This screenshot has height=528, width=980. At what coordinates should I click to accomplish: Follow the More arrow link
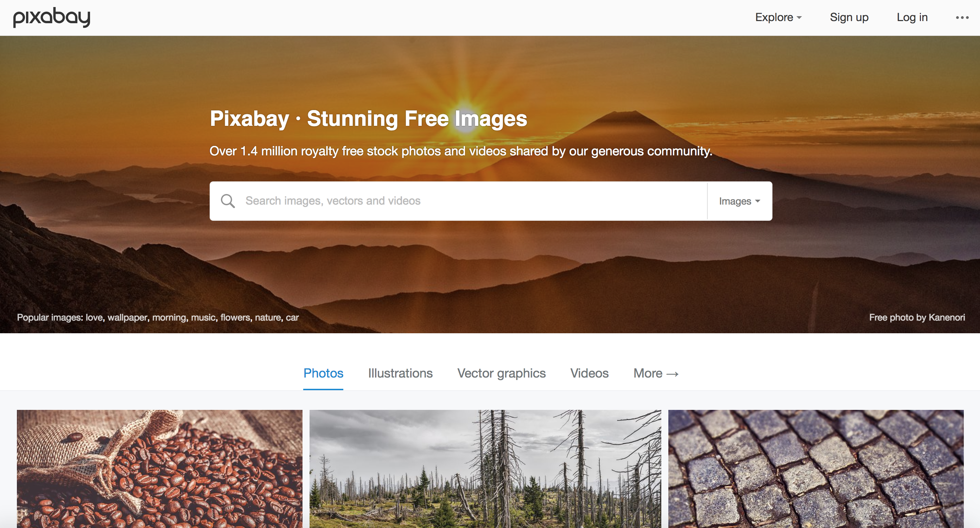point(656,373)
